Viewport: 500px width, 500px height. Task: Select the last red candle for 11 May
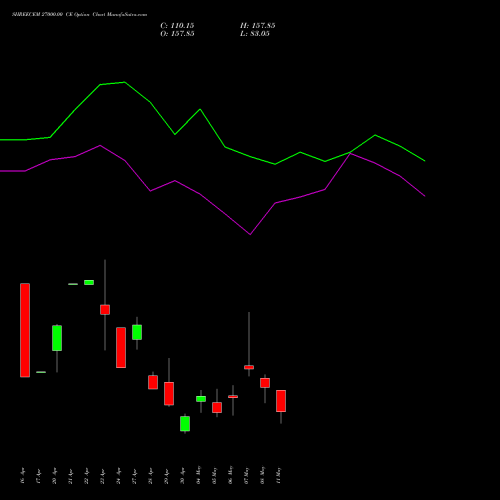click(x=281, y=401)
